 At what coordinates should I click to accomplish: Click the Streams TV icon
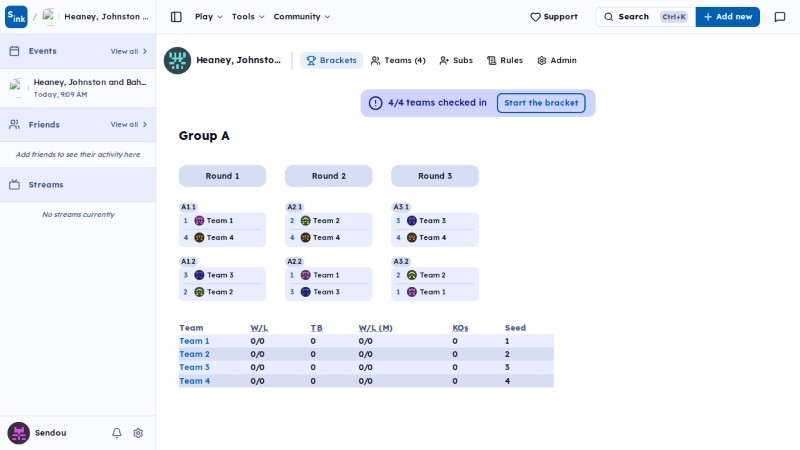(x=14, y=185)
